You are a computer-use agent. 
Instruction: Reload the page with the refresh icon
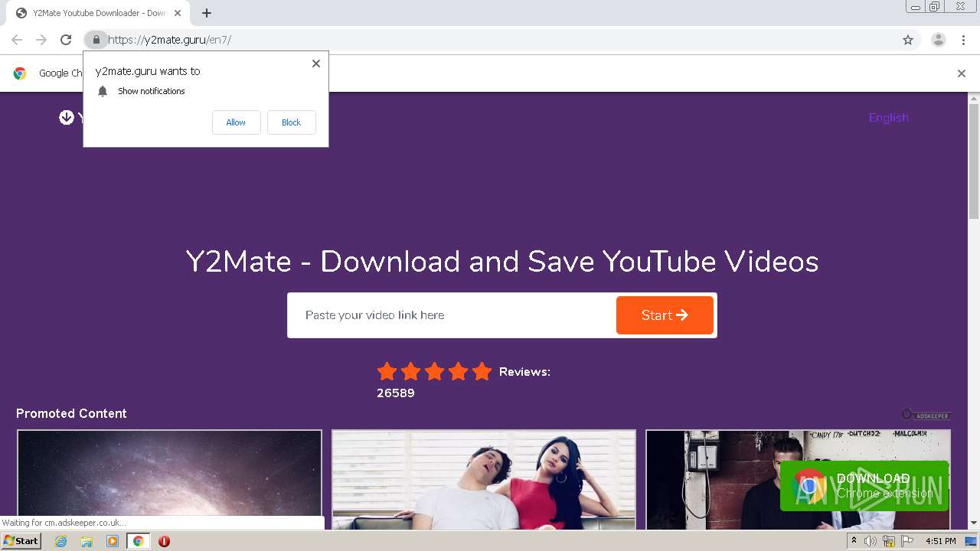coord(66,40)
